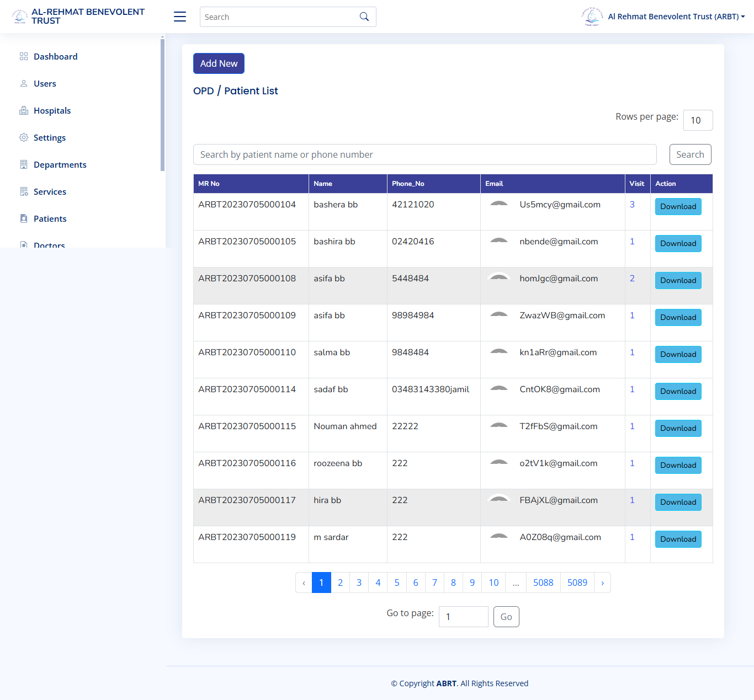The width and height of the screenshot is (754, 700).
Task: Navigate to the Patients section in the sidebar
Action: tap(50, 218)
